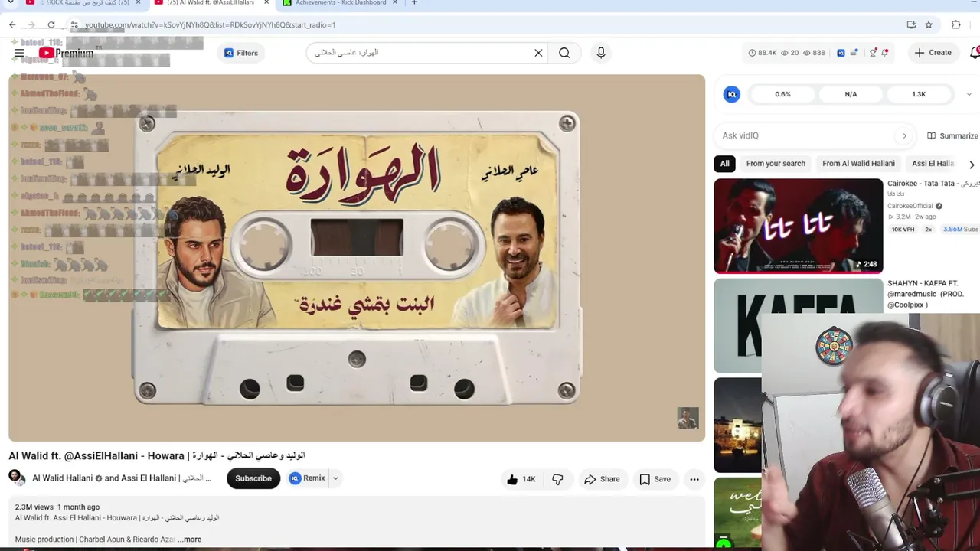Open a new browser tab

coord(414,3)
